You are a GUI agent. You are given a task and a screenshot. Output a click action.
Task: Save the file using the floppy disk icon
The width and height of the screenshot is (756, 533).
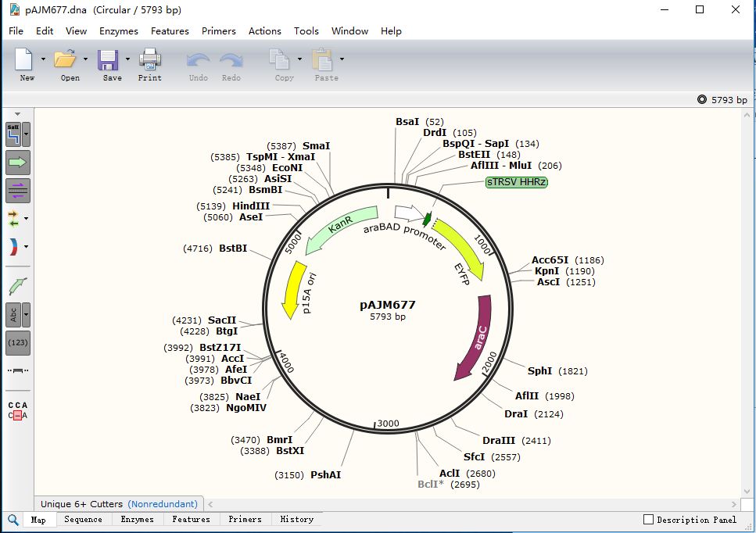(x=108, y=59)
